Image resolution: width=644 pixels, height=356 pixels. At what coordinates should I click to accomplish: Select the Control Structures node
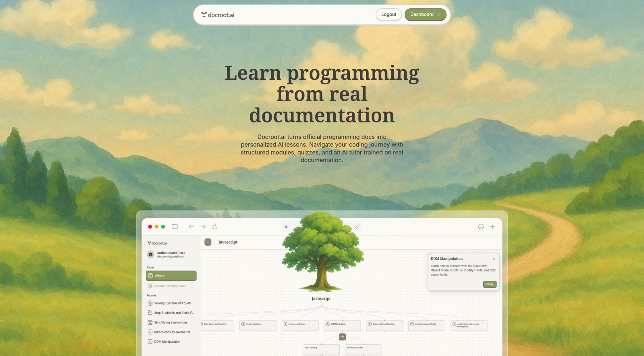258,325
